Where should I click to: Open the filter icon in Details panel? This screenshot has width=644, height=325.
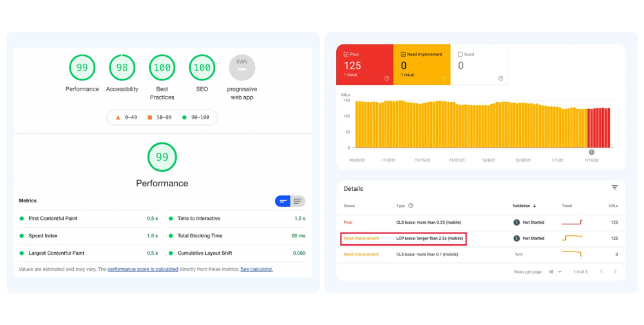pos(614,188)
